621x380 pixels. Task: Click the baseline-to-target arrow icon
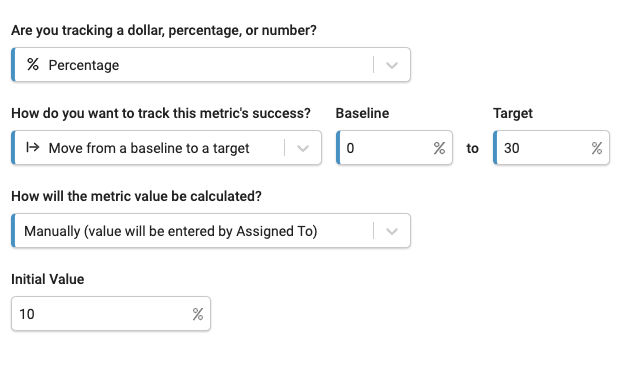(x=32, y=147)
